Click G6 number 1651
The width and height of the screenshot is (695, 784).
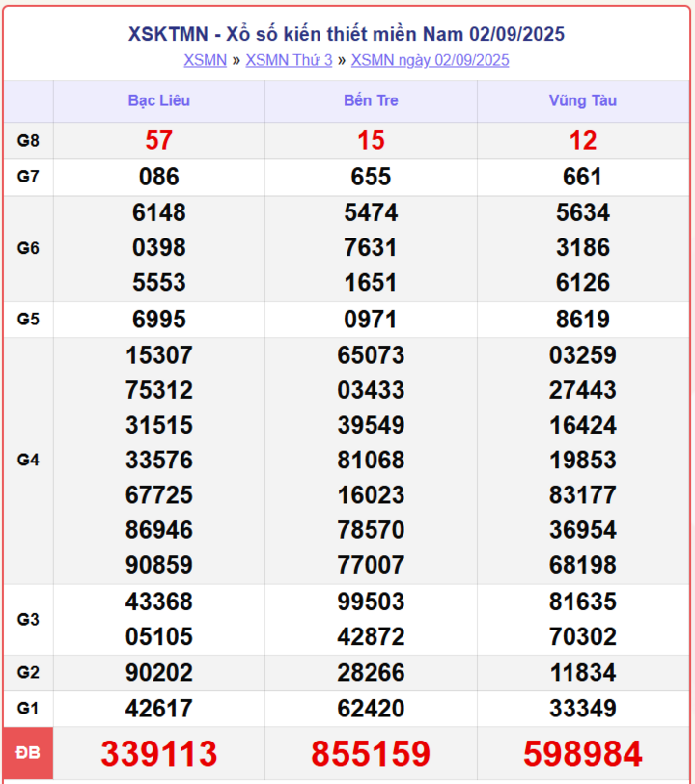pos(371,283)
